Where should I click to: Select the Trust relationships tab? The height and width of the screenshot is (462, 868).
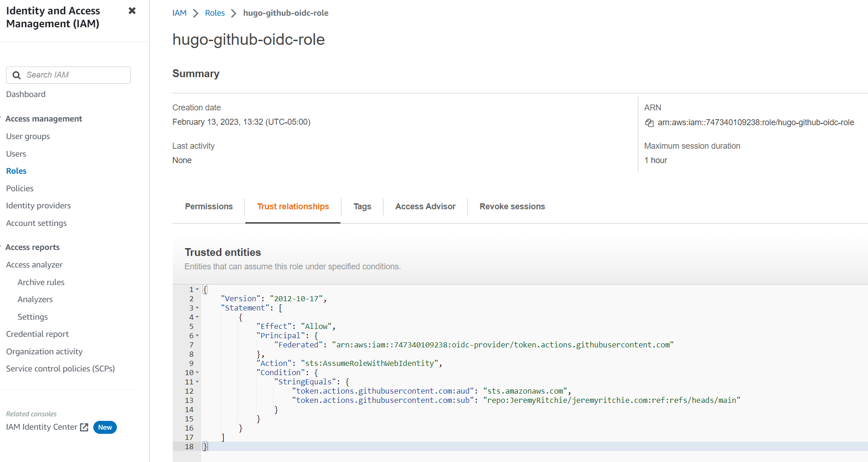click(x=293, y=207)
